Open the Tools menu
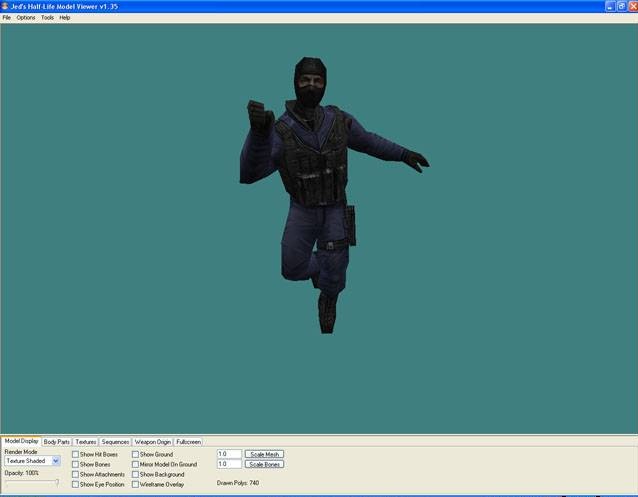The height and width of the screenshot is (497, 638). tap(47, 18)
